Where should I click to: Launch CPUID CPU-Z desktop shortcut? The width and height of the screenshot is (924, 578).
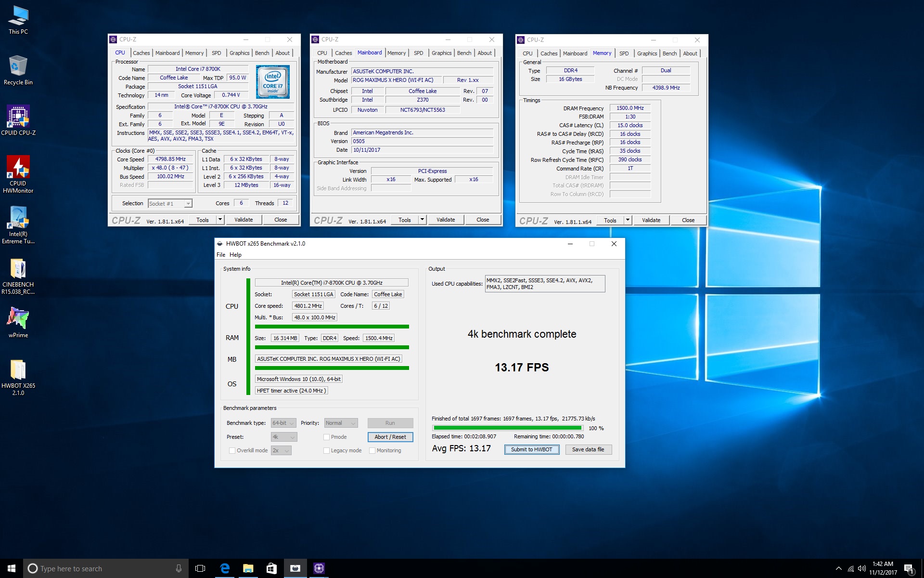[x=18, y=120]
